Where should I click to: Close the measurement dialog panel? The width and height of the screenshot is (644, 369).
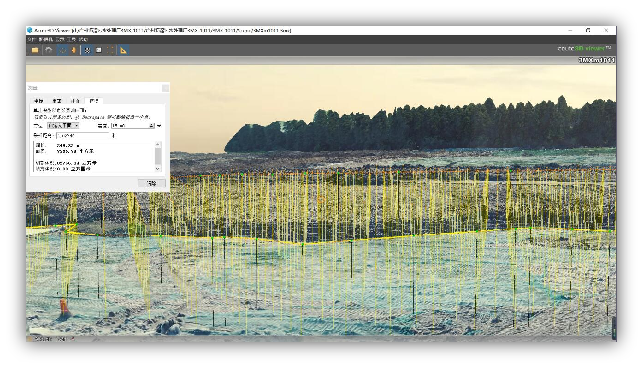(x=165, y=88)
